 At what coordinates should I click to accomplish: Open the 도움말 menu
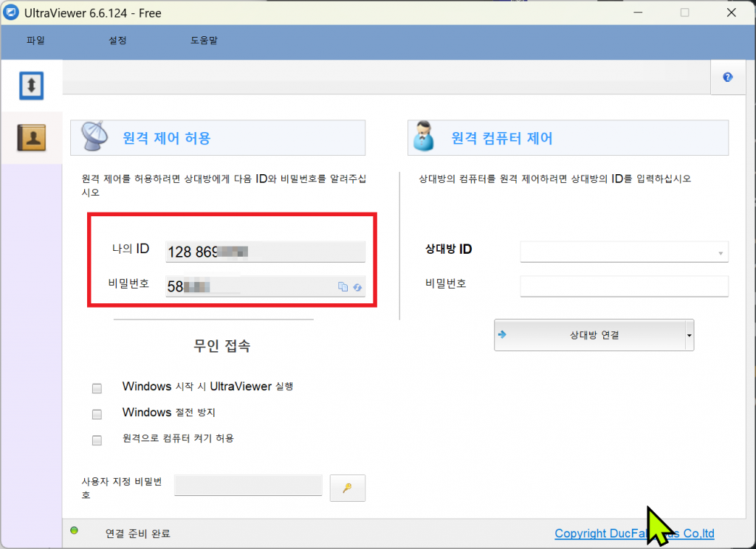point(204,41)
